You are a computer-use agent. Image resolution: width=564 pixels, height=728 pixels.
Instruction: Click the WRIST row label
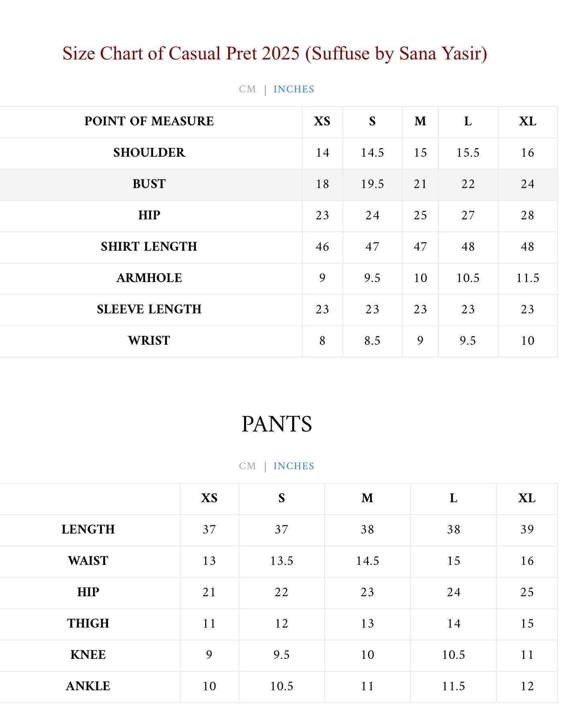point(149,341)
